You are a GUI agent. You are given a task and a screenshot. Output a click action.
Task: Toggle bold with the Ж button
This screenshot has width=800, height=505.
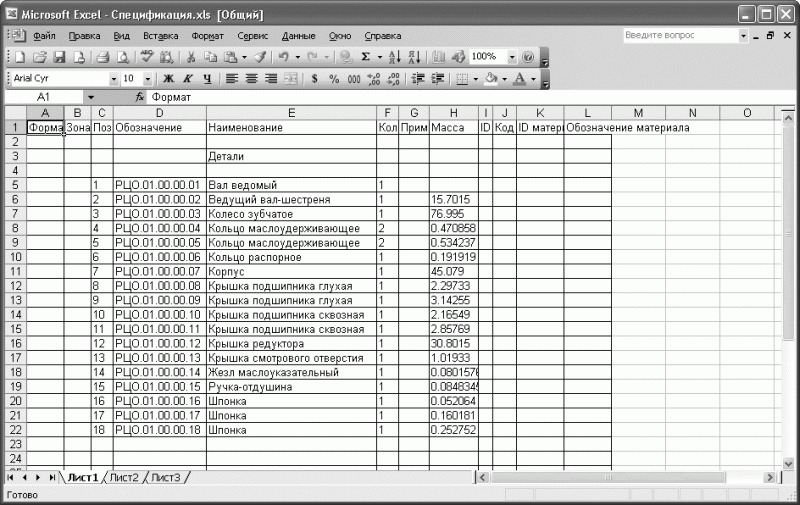pos(168,79)
